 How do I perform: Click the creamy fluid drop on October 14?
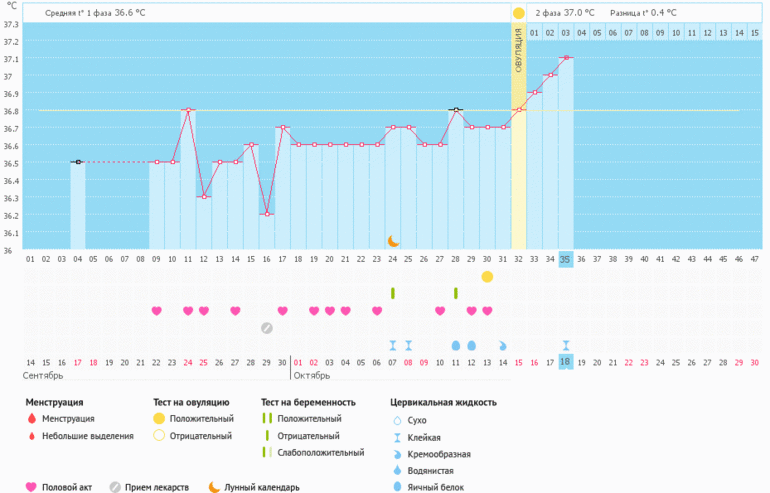pyautogui.click(x=503, y=345)
